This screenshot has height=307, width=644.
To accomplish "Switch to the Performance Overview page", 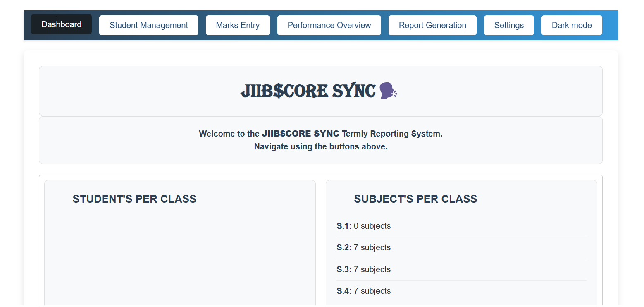I will pyautogui.click(x=329, y=25).
